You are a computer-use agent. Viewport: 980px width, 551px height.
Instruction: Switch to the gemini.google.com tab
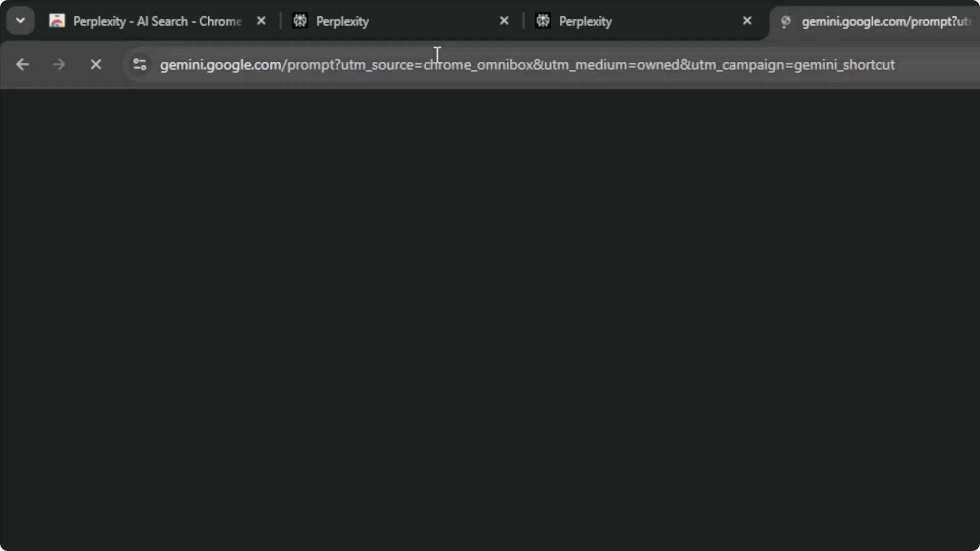pyautogui.click(x=868, y=21)
